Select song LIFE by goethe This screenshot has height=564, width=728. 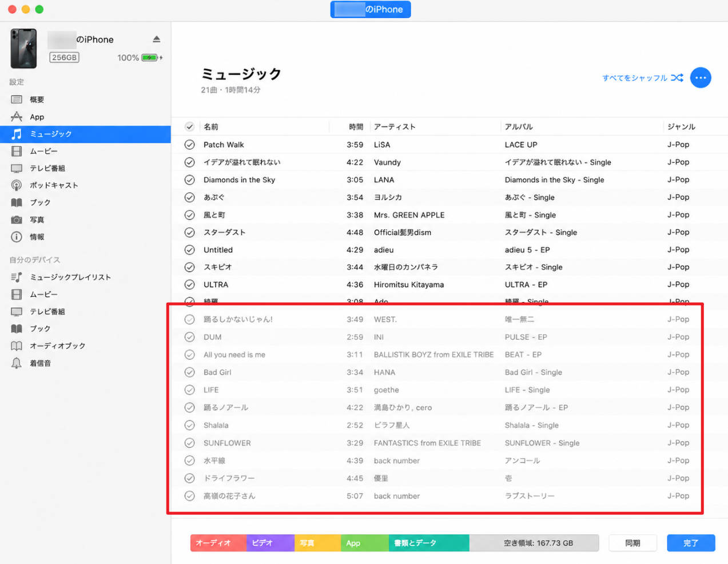pyautogui.click(x=211, y=390)
